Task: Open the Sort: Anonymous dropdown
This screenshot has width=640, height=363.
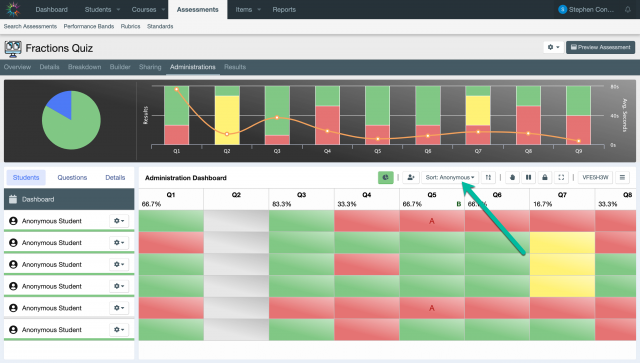Action: click(450, 178)
